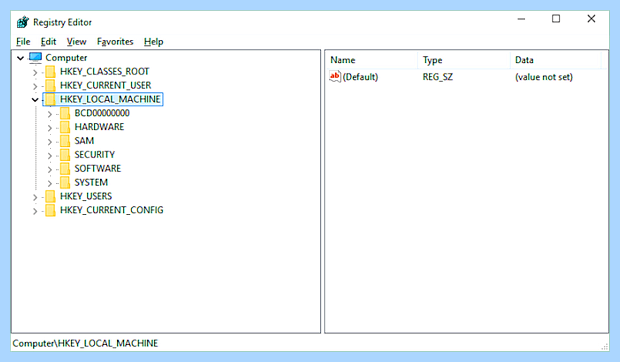Open the Edit menu
This screenshot has width=620, height=362.
click(48, 41)
